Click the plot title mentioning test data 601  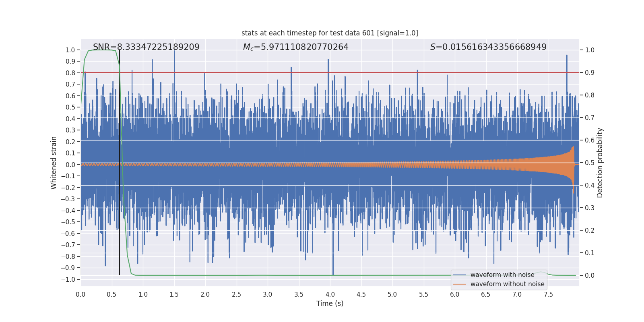(330, 33)
